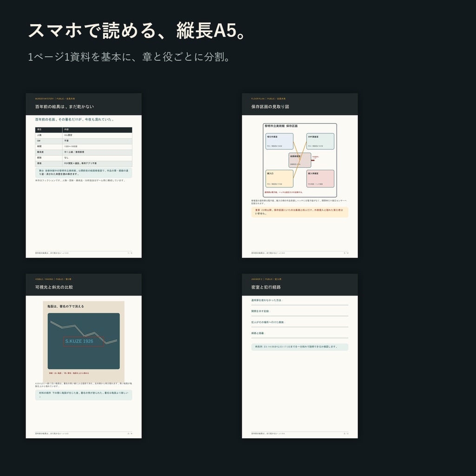Click the GM table row
The height and width of the screenshot is (476, 476).
84,141
